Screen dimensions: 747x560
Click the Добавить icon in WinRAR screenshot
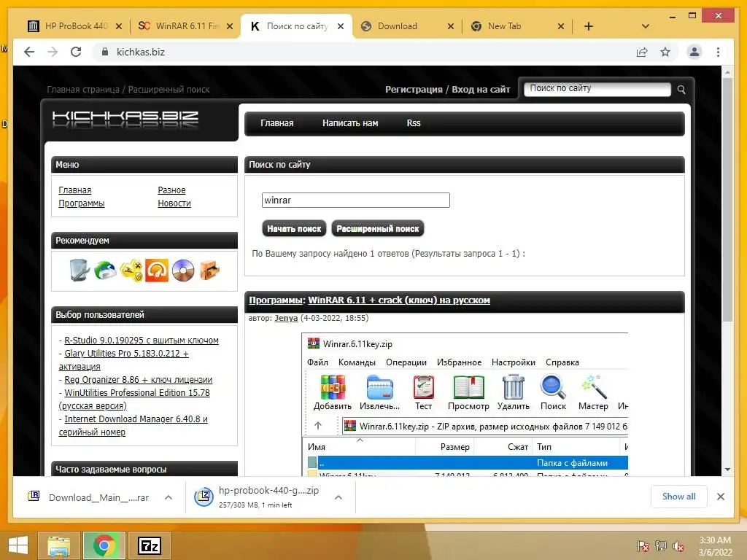(333, 387)
